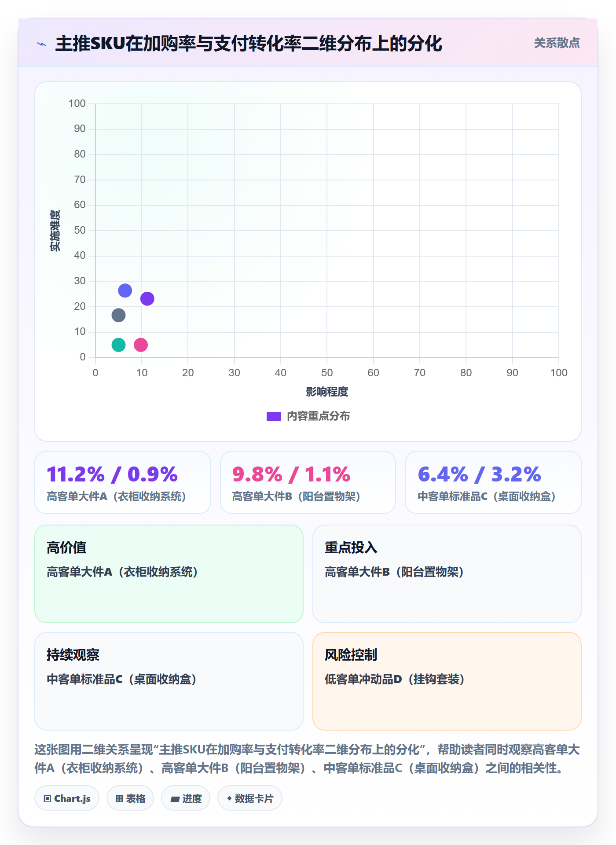
Task: Select the 风险控制 quadrant card
Action: (x=447, y=681)
